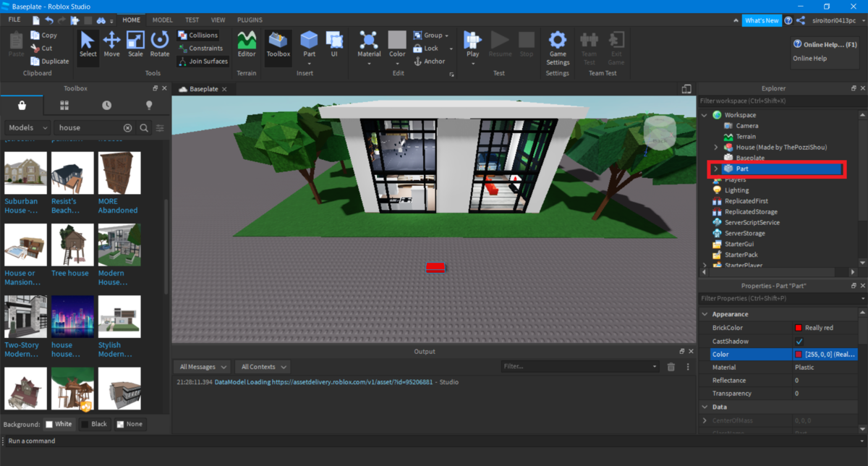This screenshot has width=868, height=466.
Task: Switch to the TEST ribbon tab
Action: (192, 20)
